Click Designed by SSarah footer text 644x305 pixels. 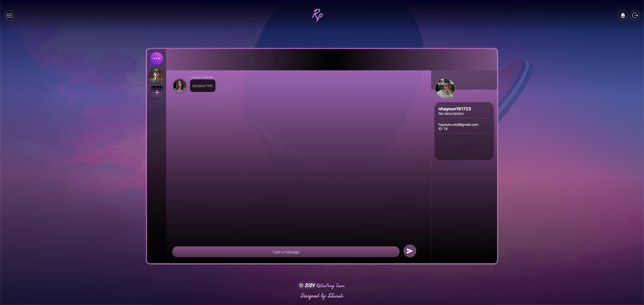pos(322,296)
